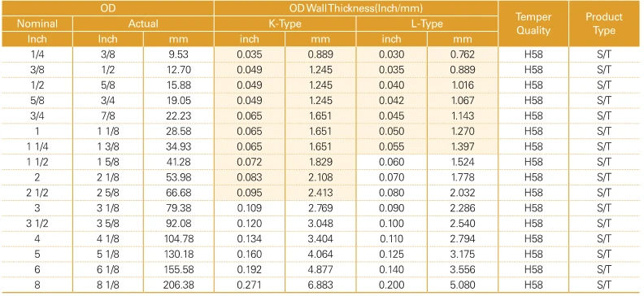Image resolution: width=644 pixels, height=296 pixels.
Task: Click the 3.556 L-Type mm value
Action: coord(463,269)
